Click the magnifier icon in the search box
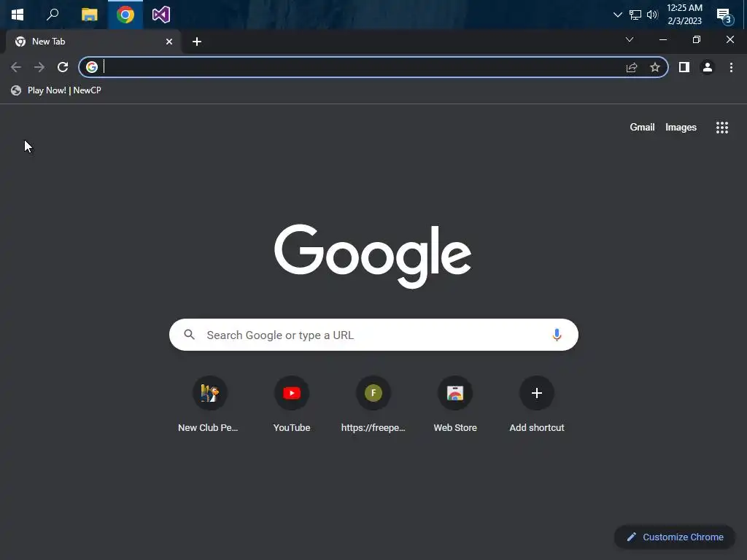Viewport: 747px width, 560px height. (189, 335)
